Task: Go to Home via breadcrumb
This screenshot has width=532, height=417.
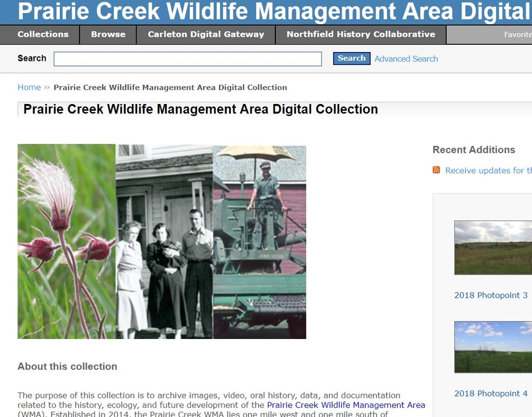Action: pos(29,87)
